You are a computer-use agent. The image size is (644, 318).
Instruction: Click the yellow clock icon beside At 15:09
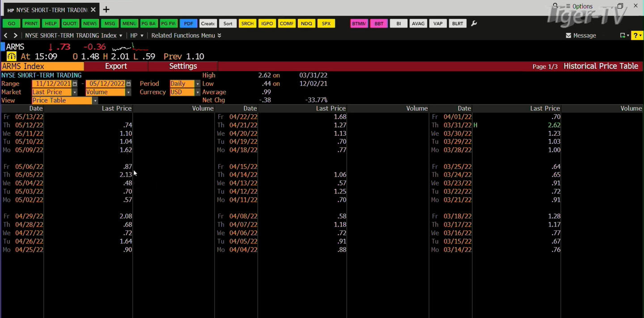click(x=12, y=56)
